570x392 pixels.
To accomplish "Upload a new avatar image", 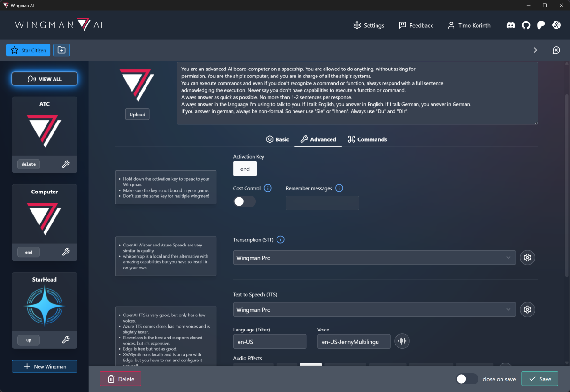I will 137,114.
